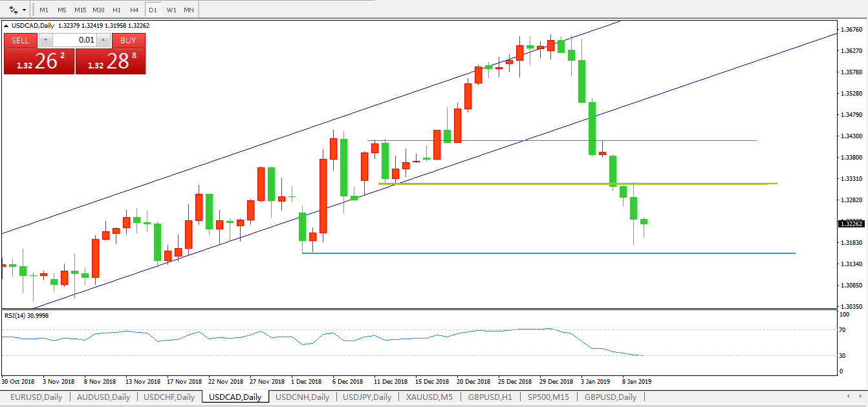Decrease lot volume with down arrow

[45, 40]
